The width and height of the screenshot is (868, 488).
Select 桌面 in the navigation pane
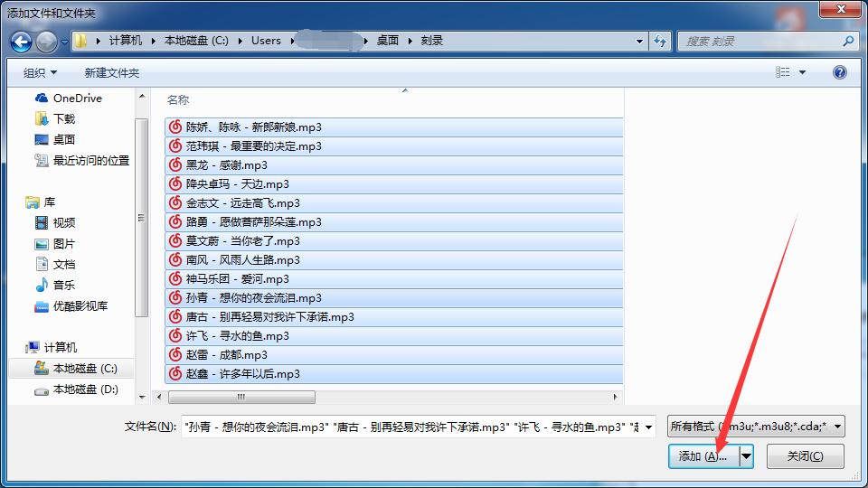55,139
